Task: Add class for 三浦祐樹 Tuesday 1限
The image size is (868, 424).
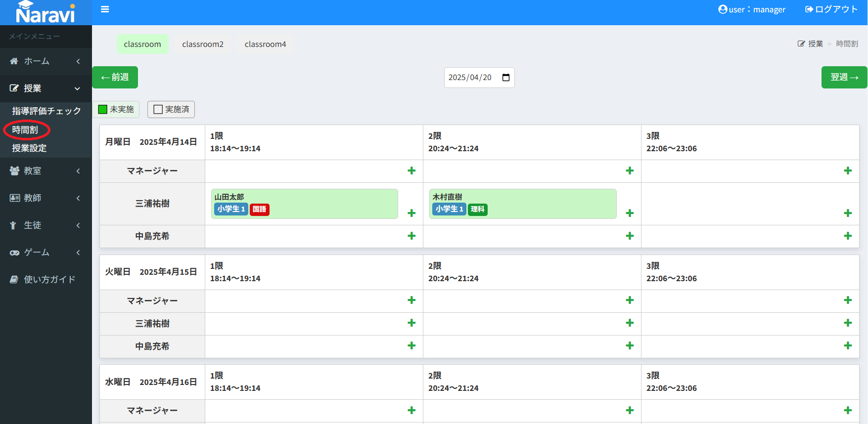Action: pos(411,323)
